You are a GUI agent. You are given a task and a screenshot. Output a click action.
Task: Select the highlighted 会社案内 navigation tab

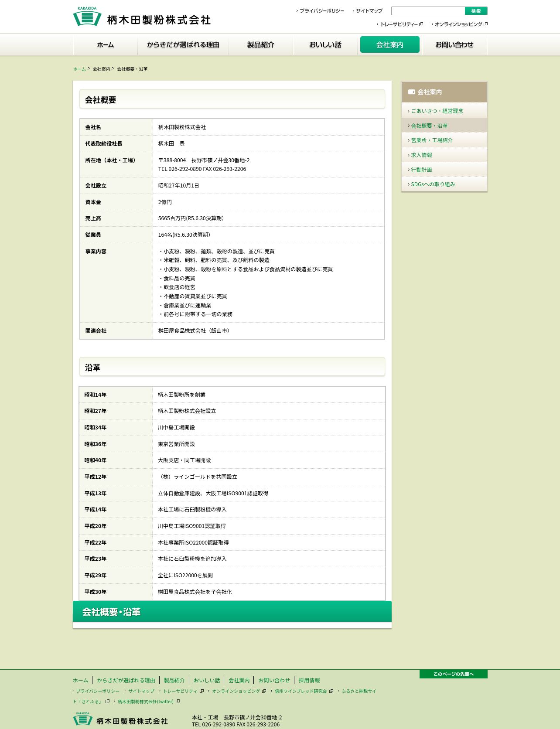pos(390,44)
